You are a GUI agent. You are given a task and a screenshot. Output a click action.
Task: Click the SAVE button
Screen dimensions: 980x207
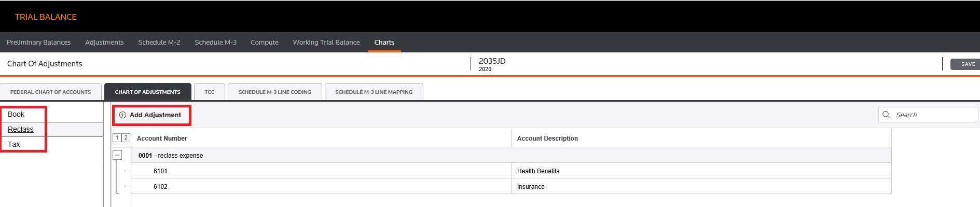[966, 64]
